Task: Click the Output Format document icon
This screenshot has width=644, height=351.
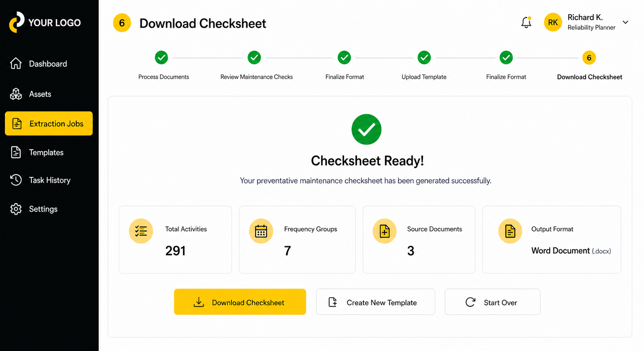Action: [510, 231]
